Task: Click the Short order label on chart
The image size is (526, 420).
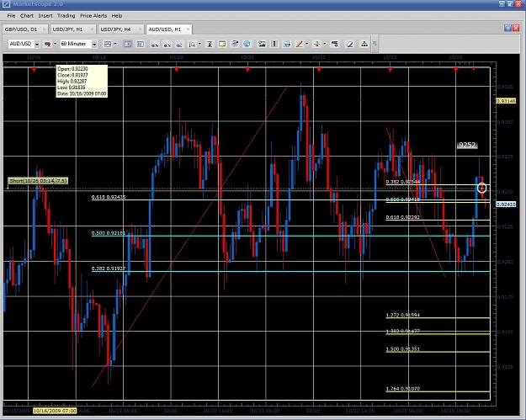Action: pyautogui.click(x=38, y=181)
